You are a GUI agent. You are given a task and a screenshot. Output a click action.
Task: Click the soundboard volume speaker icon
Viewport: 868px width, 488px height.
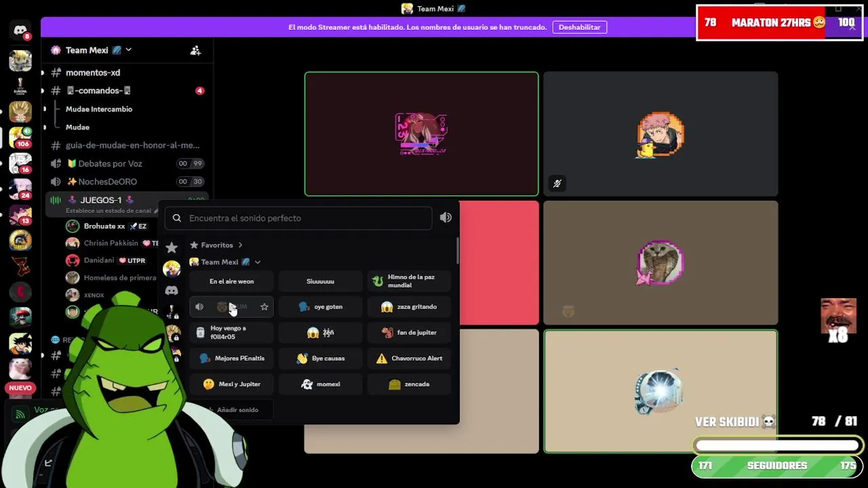(x=446, y=218)
